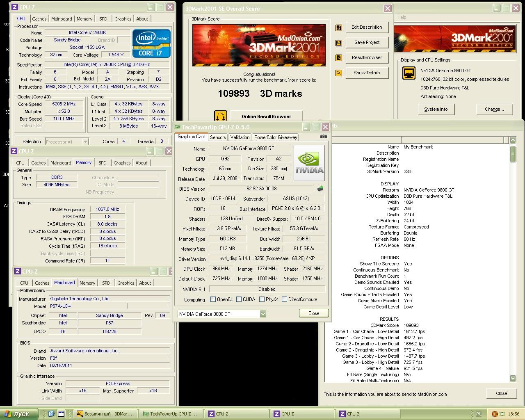The width and height of the screenshot is (525, 420).
Task: Click the System Info button
Action: [436, 110]
